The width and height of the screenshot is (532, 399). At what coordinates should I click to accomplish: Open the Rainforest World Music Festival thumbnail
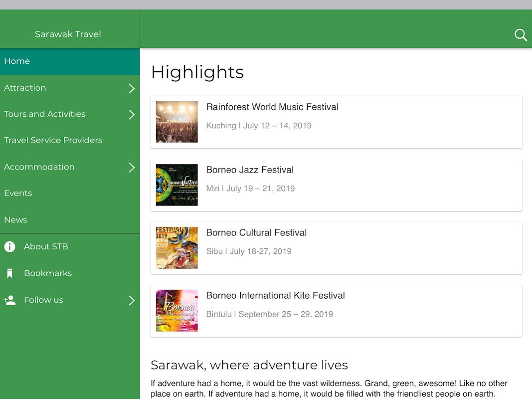(177, 122)
